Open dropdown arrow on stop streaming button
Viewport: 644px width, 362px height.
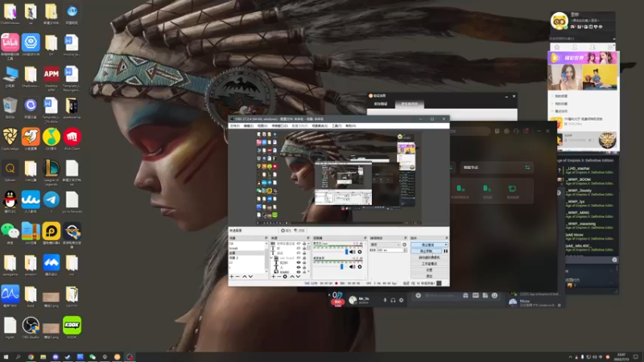click(446, 245)
